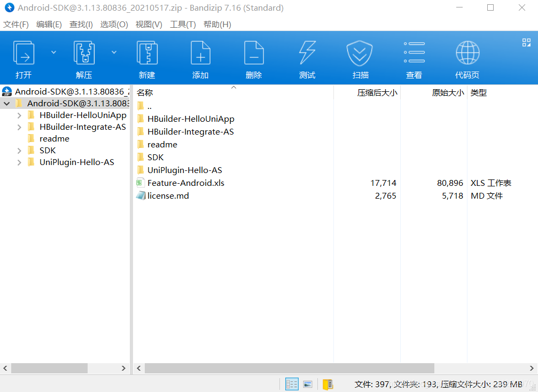The height and width of the screenshot is (392, 538).
Task: Click the zip archive icon at tree root
Action: tap(7, 91)
